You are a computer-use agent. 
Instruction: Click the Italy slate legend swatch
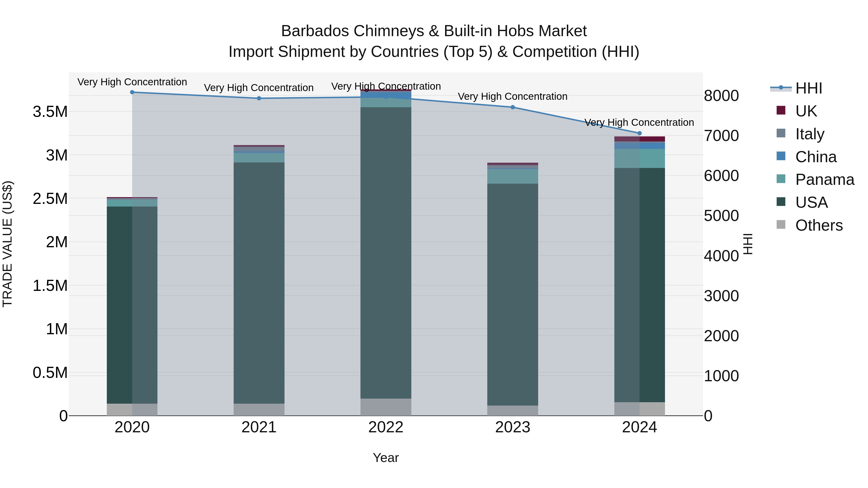781,133
